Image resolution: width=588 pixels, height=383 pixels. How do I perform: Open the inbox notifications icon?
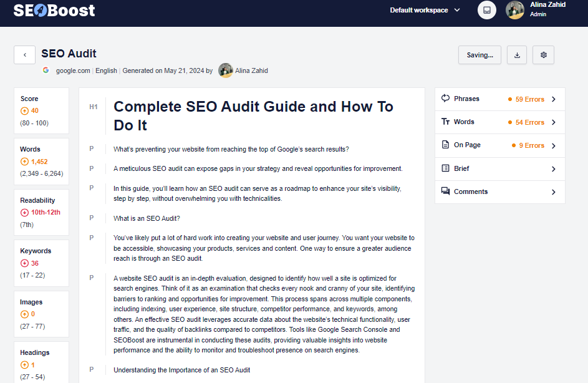pos(487,10)
